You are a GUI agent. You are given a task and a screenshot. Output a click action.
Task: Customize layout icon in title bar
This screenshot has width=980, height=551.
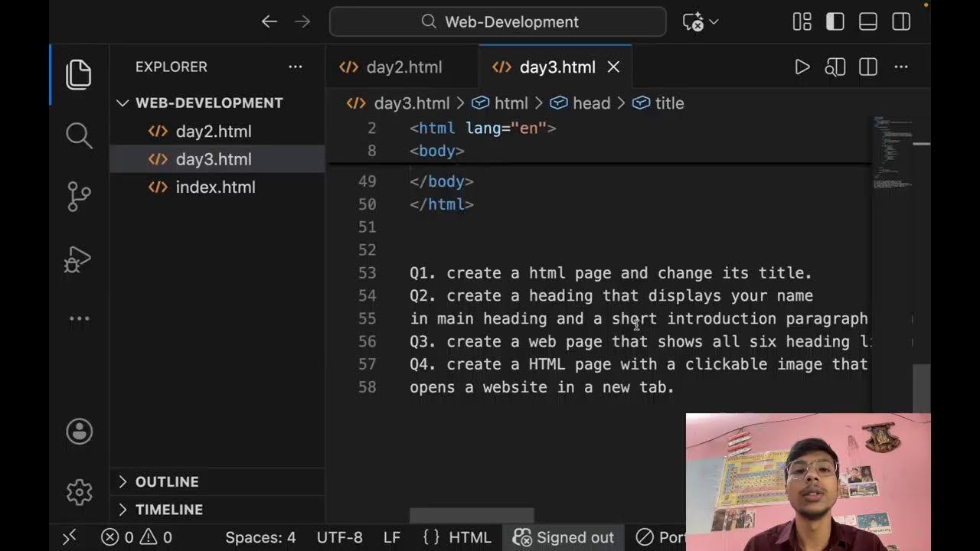click(802, 21)
